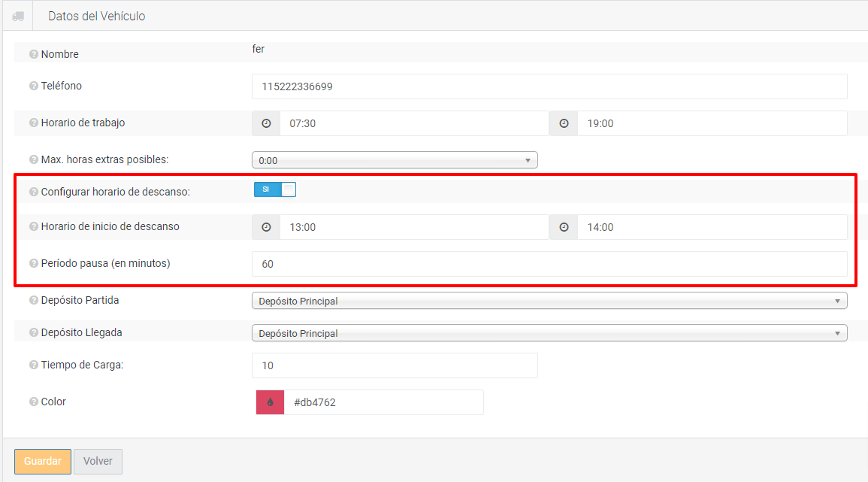The height and width of the screenshot is (482, 868).
Task: Click help icon beside Teléfono label
Action: click(33, 86)
